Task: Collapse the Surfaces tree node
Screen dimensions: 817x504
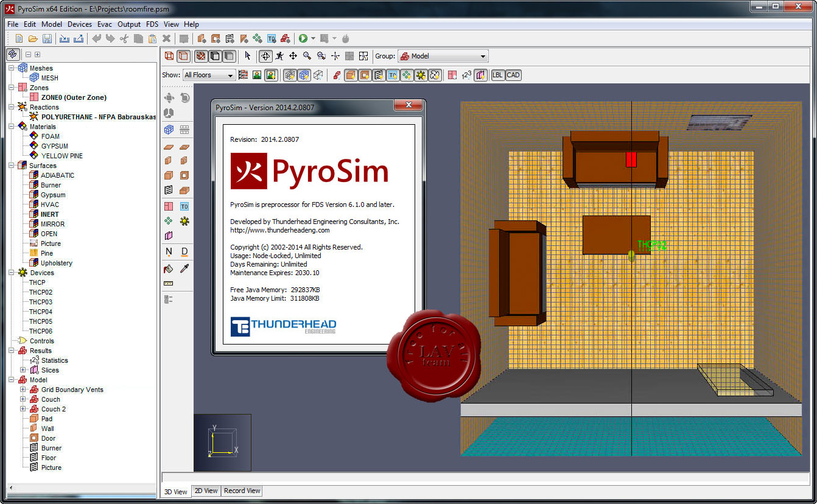Action: (12, 166)
